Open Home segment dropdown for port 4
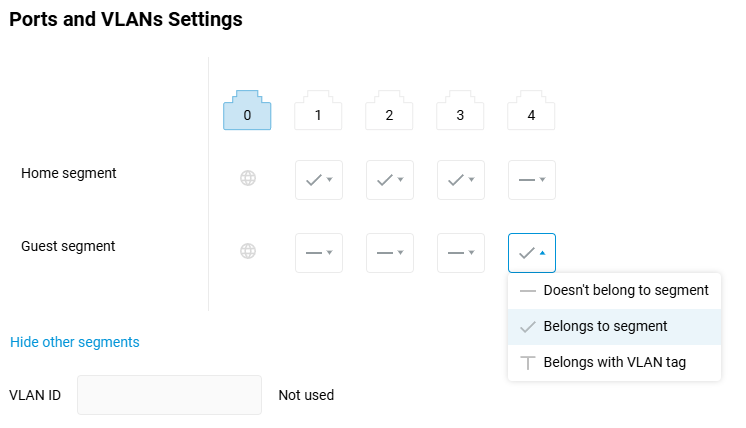This screenshot has width=746, height=428. [x=532, y=180]
